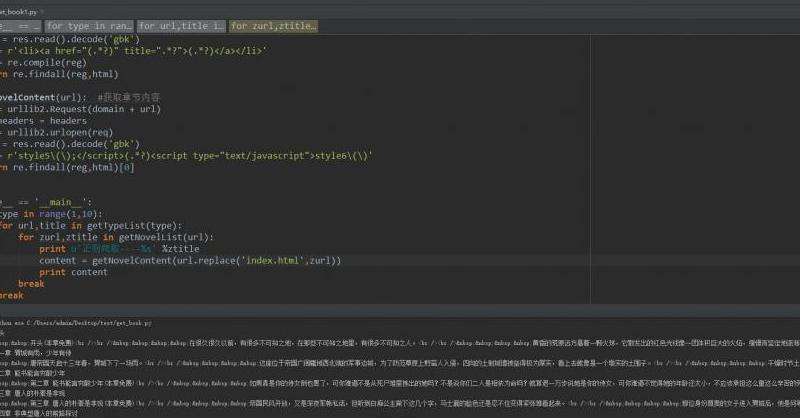Open the book1.py editor file tab
The width and height of the screenshot is (800, 418).
pos(19,11)
